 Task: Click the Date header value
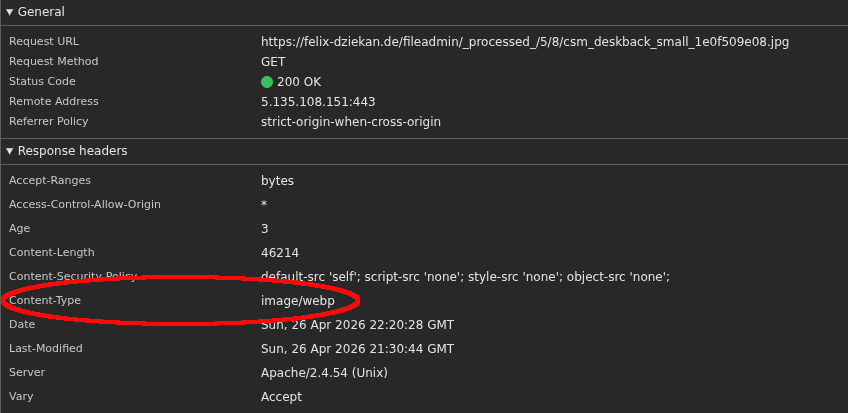pyautogui.click(x=357, y=325)
